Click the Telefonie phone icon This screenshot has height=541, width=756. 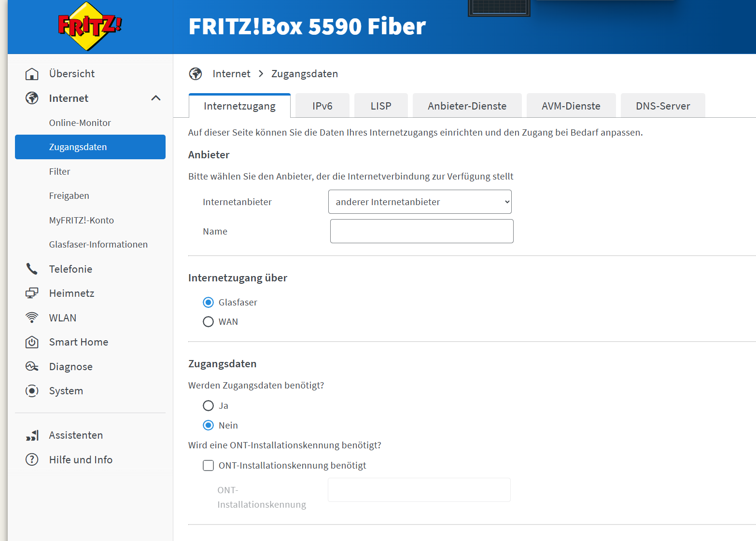[x=32, y=269]
